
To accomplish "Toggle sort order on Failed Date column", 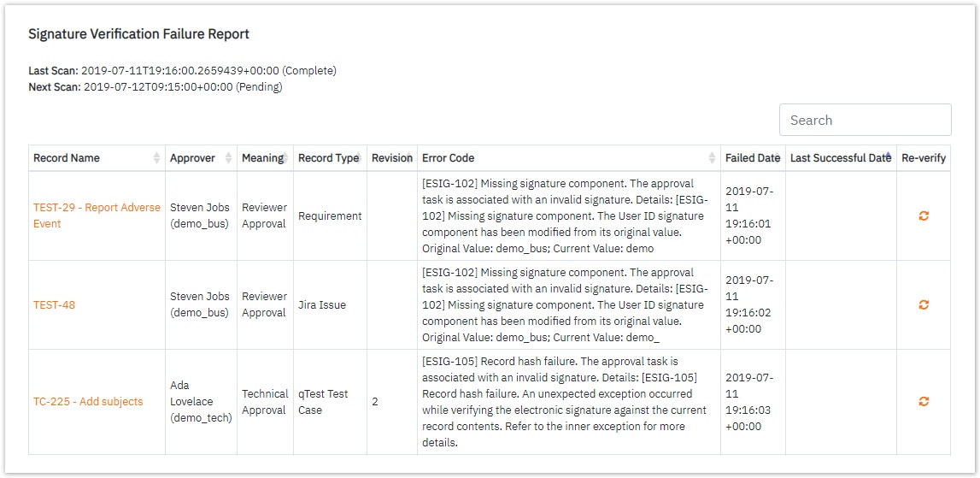I will tap(777, 158).
